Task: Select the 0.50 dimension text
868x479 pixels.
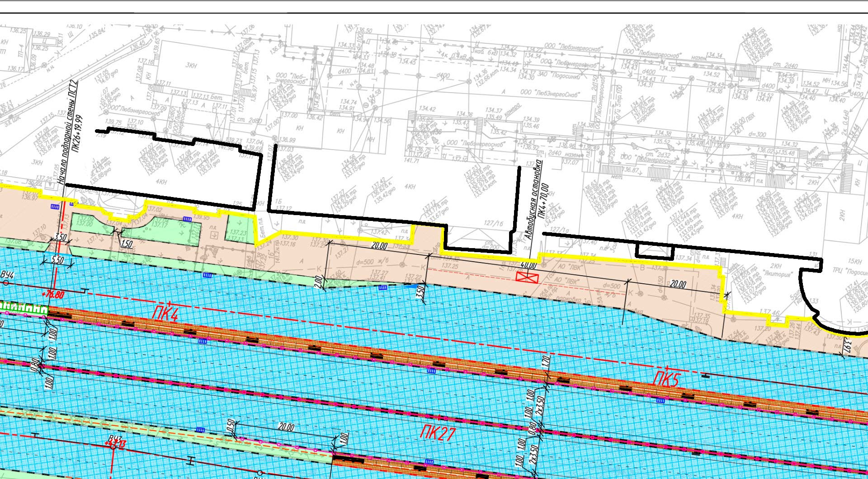Action: coord(230,426)
